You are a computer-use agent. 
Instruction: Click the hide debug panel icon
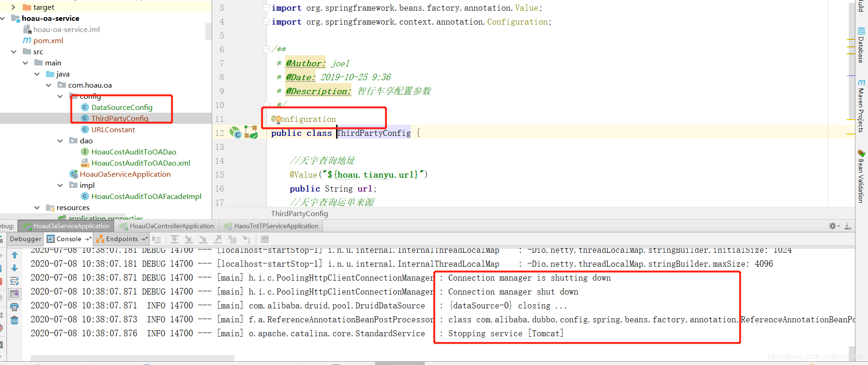pos(848,226)
